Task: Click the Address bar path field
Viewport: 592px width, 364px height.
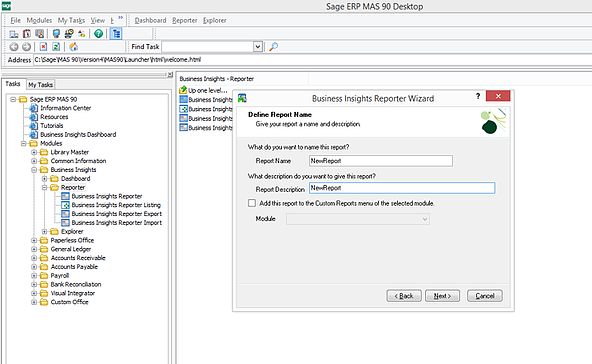Action: click(x=313, y=60)
